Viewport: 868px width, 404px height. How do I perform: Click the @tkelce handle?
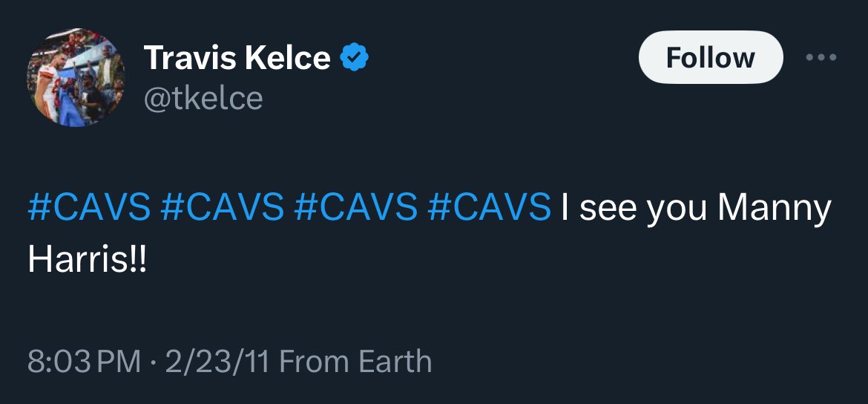coord(203,99)
